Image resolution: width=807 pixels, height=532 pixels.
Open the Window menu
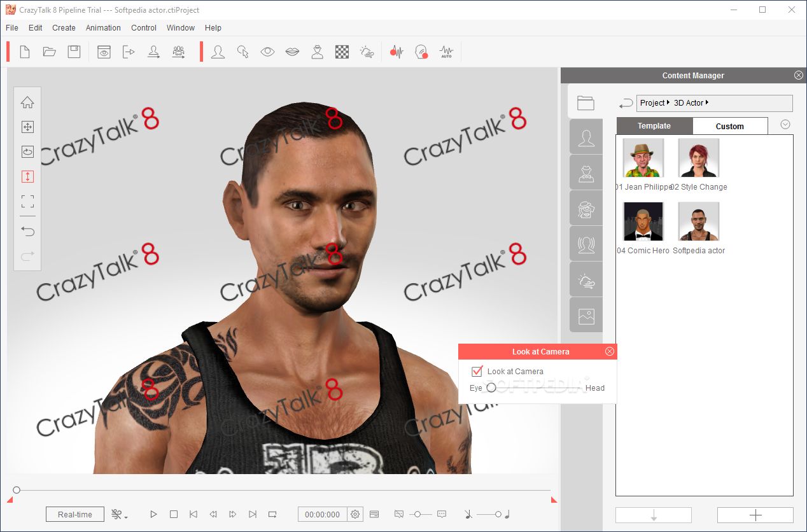point(181,28)
